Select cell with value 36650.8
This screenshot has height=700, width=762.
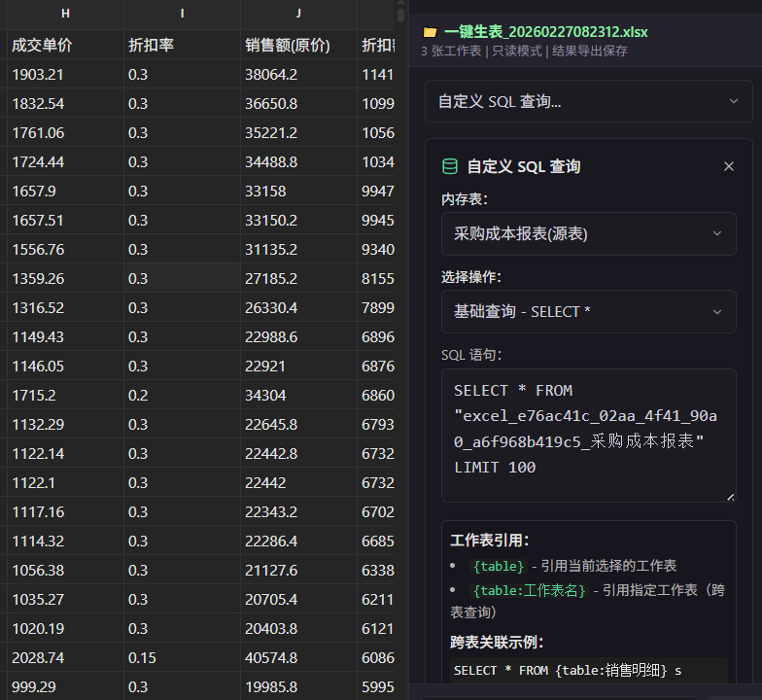coord(299,103)
